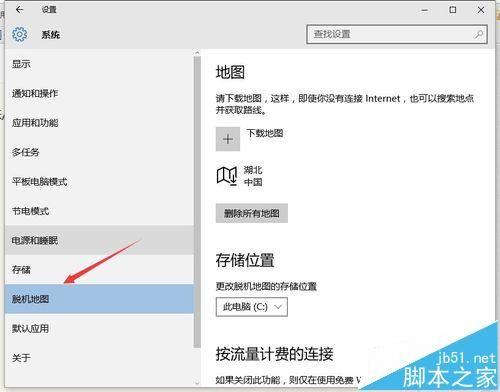Open 默认应用 settings
Screen dimensions: 500x392
[99, 328]
